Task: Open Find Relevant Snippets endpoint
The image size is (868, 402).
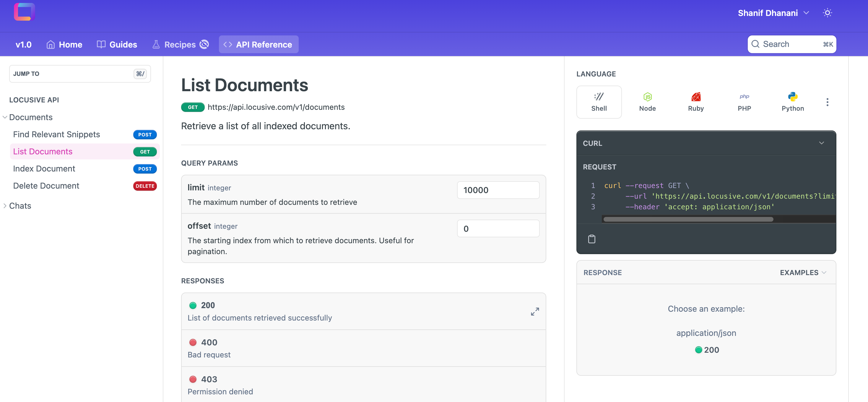Action: coord(84,134)
